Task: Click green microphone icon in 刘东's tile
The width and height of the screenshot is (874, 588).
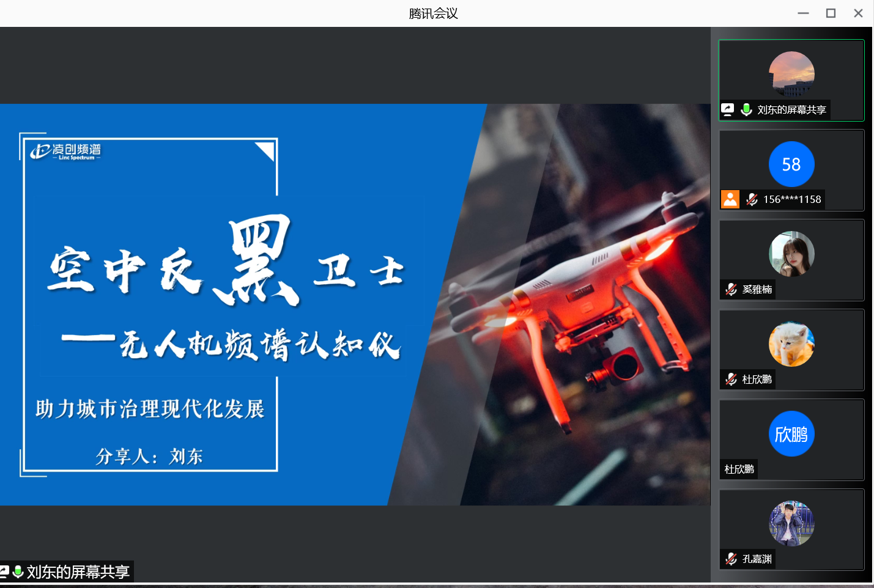Action: [746, 109]
